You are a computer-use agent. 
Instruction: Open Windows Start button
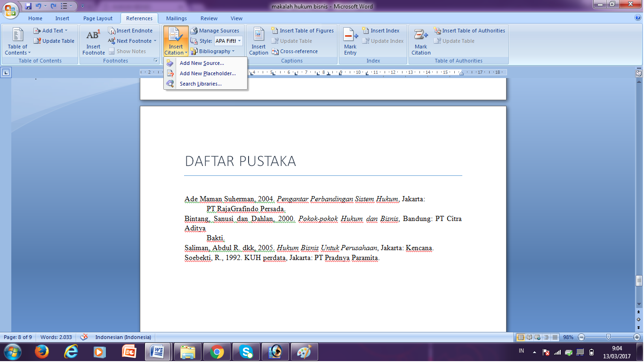point(12,352)
